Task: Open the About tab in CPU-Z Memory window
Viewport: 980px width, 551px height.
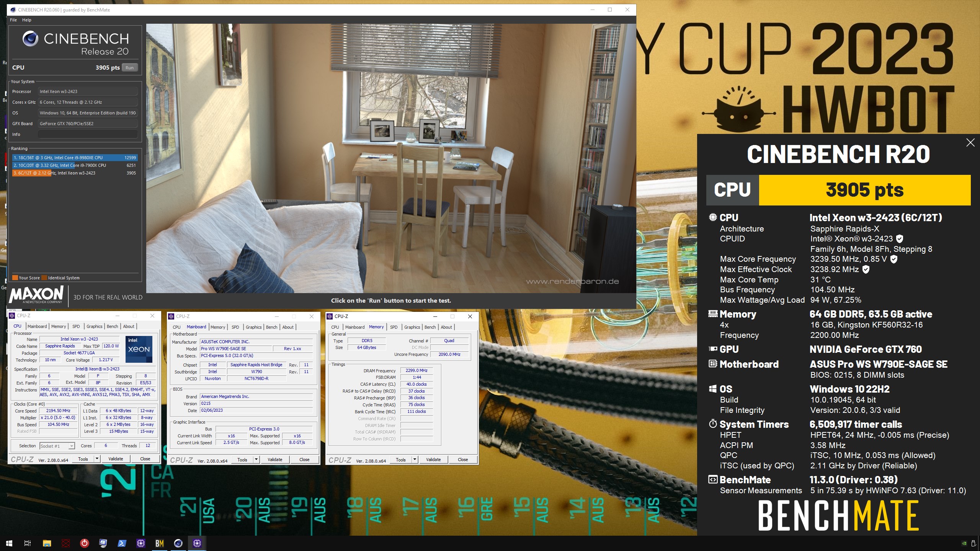Action: pos(446,327)
